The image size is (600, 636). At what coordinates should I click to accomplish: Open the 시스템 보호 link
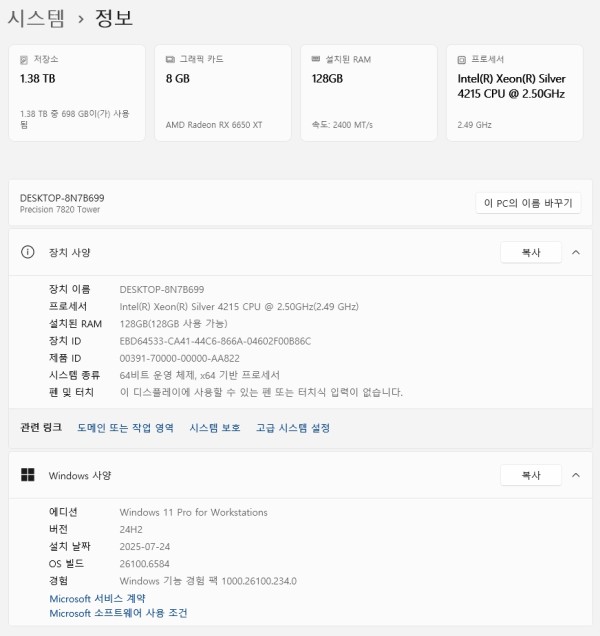pyautogui.click(x=214, y=428)
